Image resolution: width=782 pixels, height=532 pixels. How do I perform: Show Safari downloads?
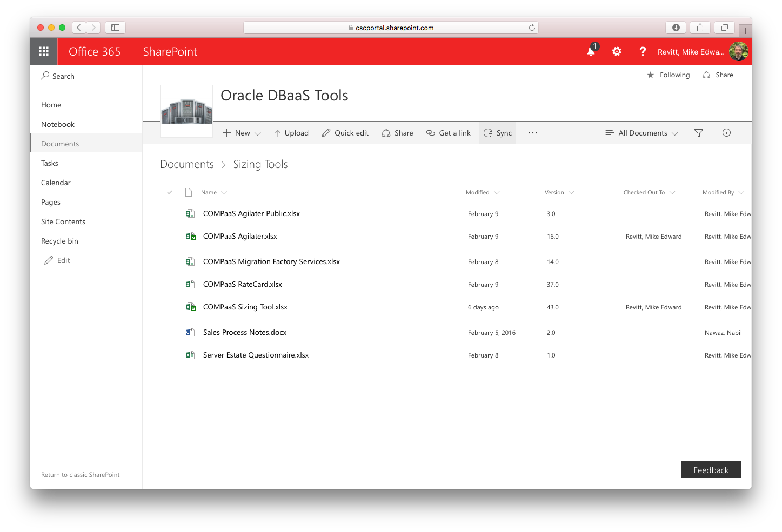point(676,28)
